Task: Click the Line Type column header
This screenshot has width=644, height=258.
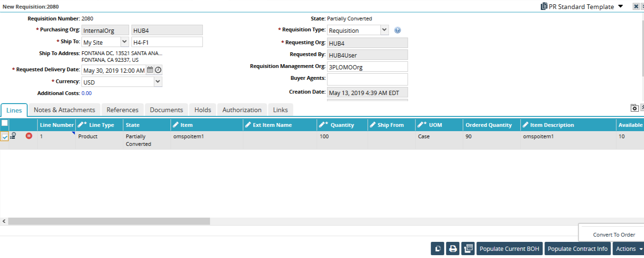Action: [x=99, y=125]
